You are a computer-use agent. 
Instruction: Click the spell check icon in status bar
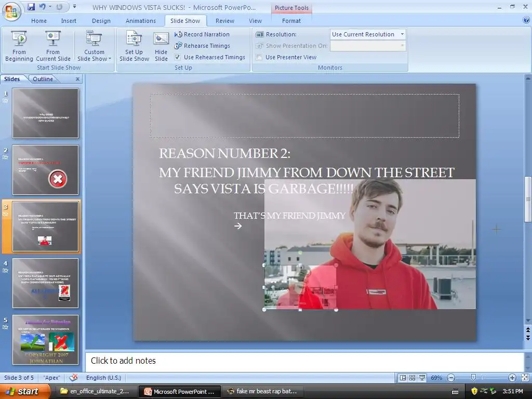click(x=73, y=378)
